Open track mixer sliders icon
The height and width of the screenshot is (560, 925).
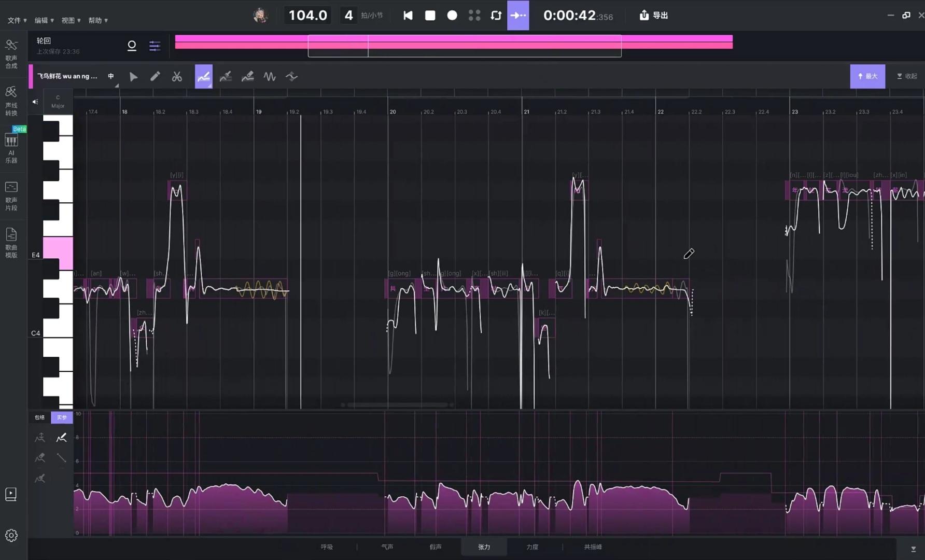(155, 46)
